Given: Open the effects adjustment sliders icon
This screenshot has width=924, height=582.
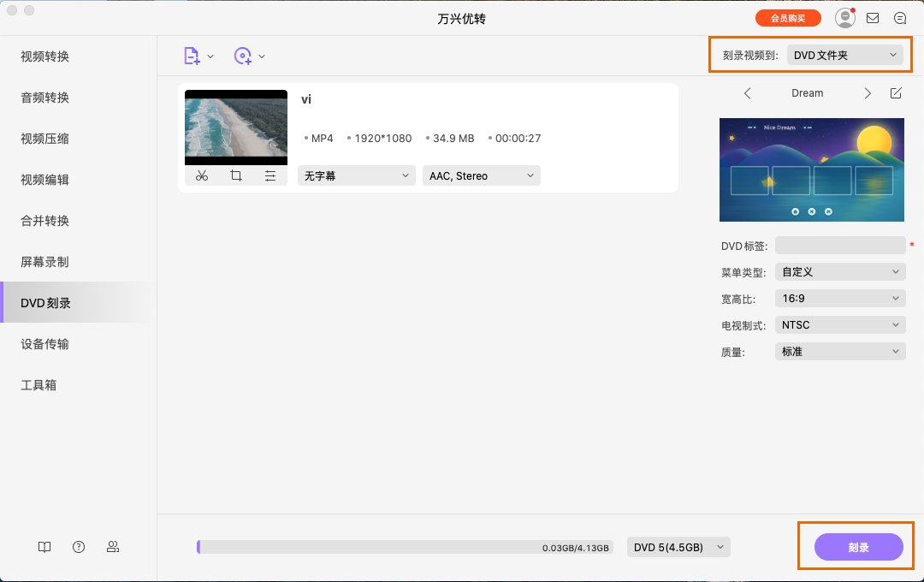Looking at the screenshot, I should coord(270,175).
